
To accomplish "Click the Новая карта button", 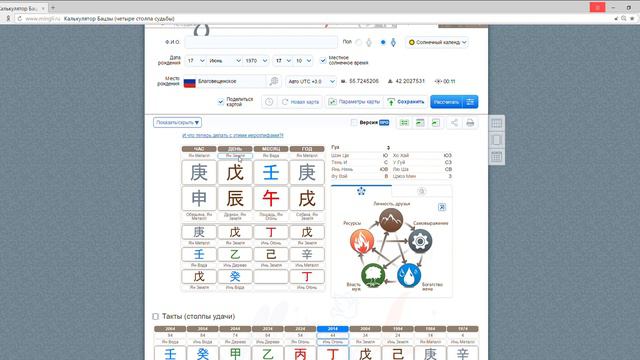I will [x=300, y=102].
